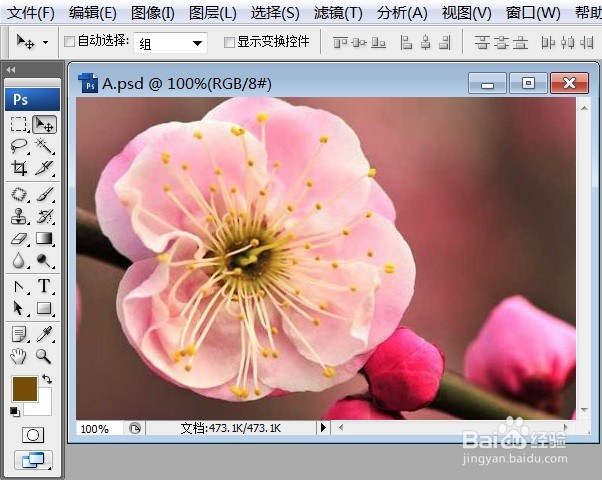This screenshot has height=480, width=602.
Task: Click Align right edges icon
Action: pyautogui.click(x=444, y=42)
